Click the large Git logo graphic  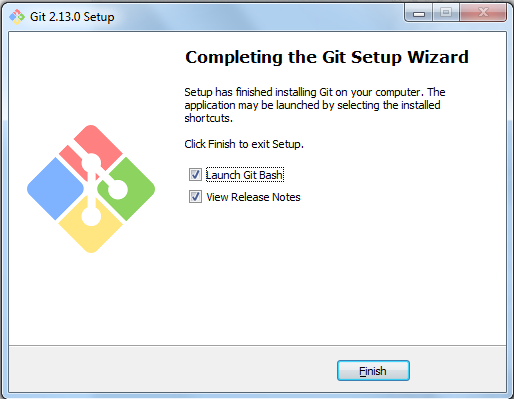(x=91, y=189)
